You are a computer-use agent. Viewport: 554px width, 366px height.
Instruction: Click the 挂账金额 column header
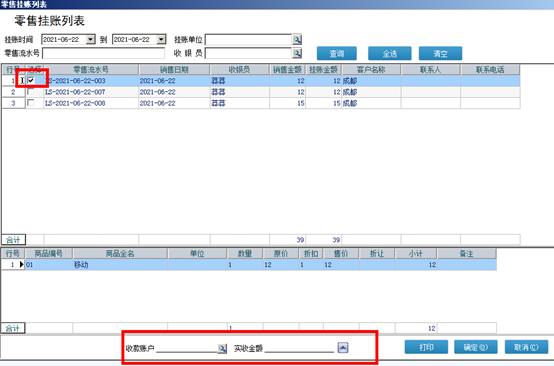click(323, 70)
